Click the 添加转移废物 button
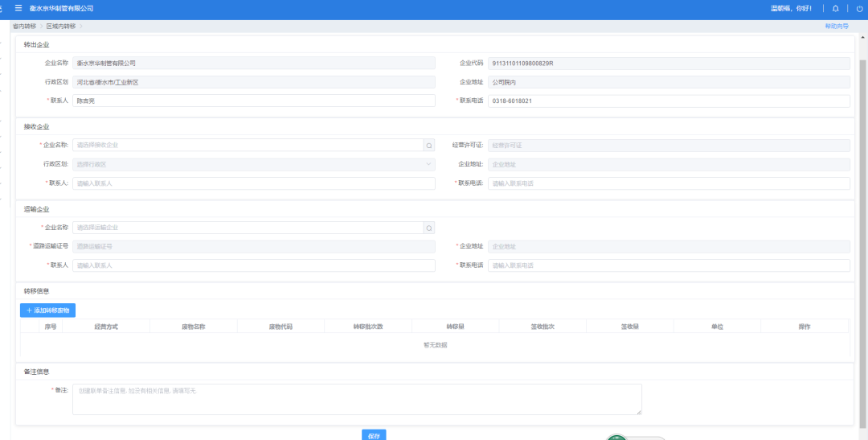 point(47,310)
